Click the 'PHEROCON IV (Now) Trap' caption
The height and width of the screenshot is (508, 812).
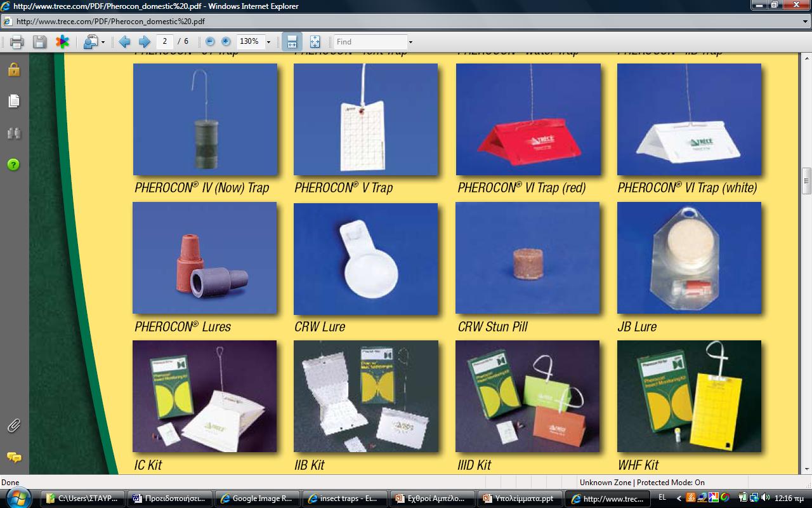[x=202, y=188]
